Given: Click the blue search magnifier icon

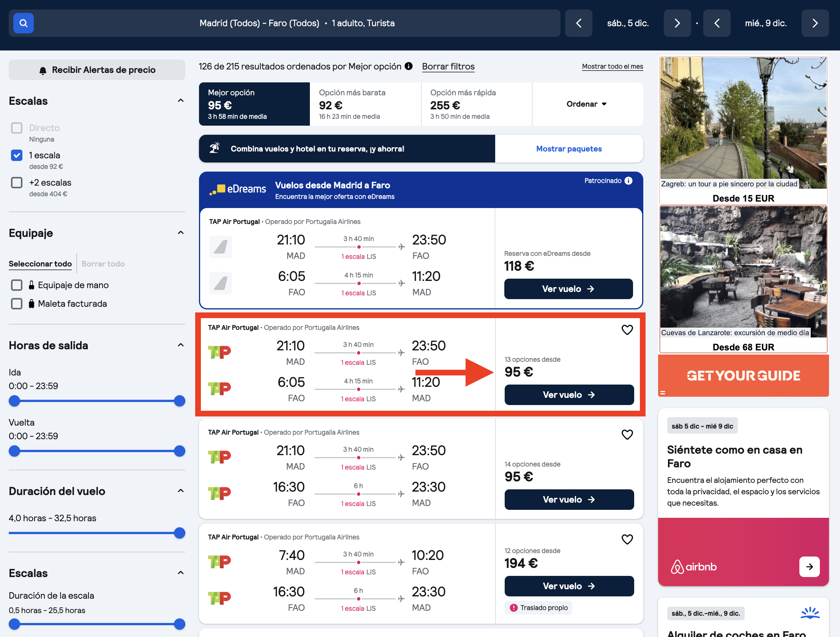Looking at the screenshot, I should click(24, 23).
